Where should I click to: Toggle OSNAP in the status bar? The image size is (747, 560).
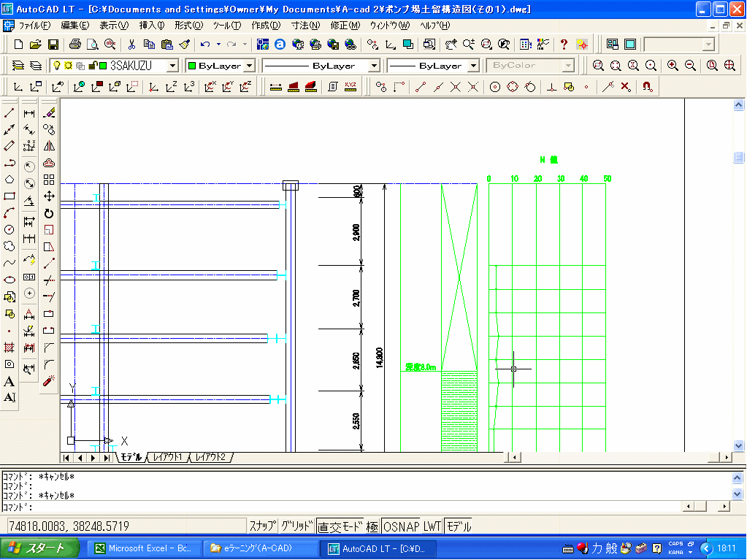point(401,526)
